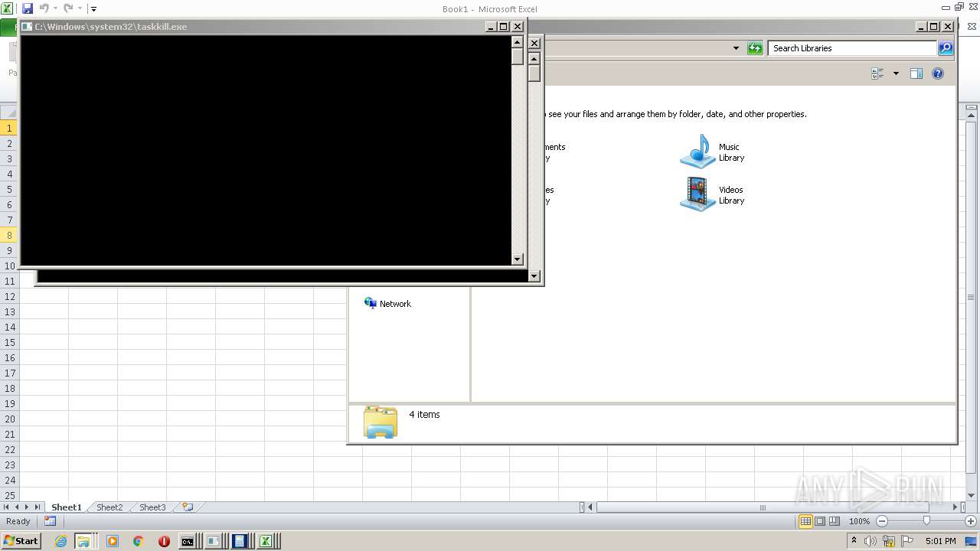Click the magnifier search icon in Libraries window
This screenshot has width=980, height=551.
point(946,48)
